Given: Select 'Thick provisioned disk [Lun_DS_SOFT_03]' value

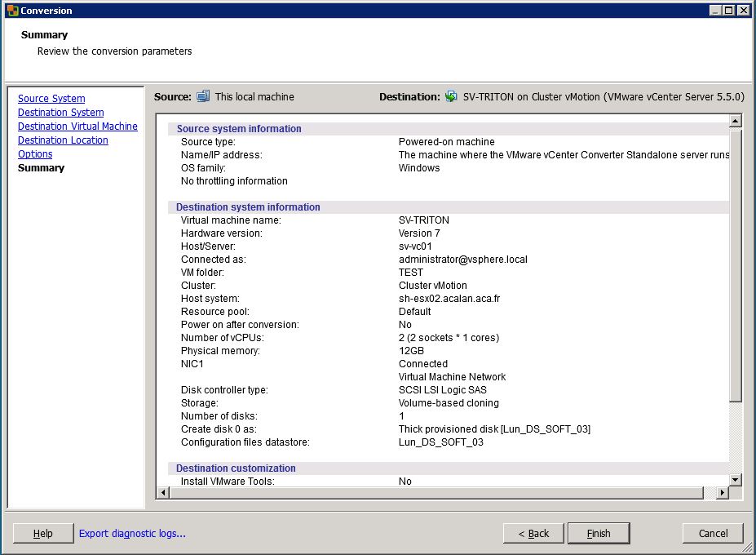Looking at the screenshot, I should click(x=495, y=429).
